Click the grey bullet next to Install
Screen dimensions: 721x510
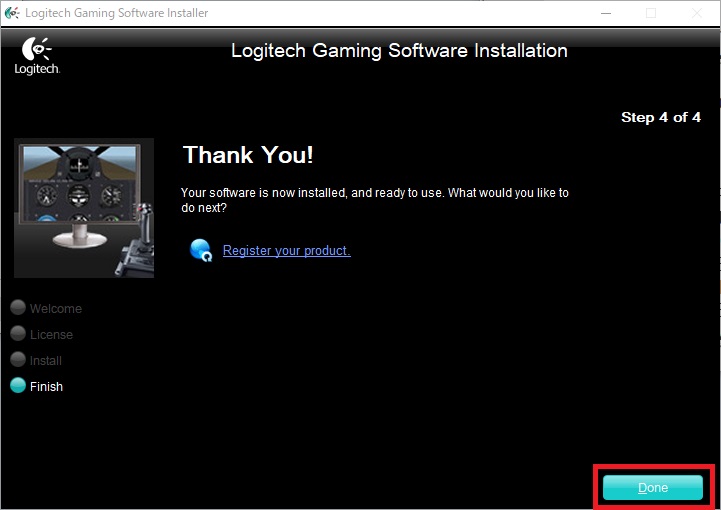click(x=18, y=359)
